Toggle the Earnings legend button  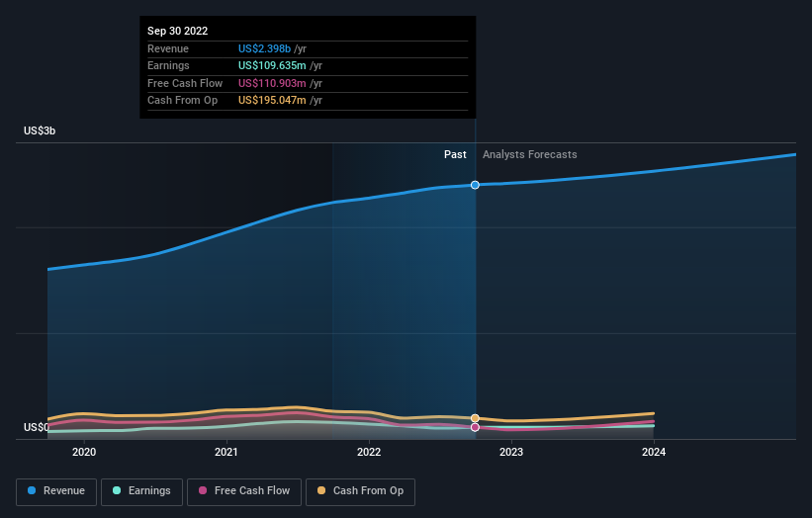pos(141,491)
